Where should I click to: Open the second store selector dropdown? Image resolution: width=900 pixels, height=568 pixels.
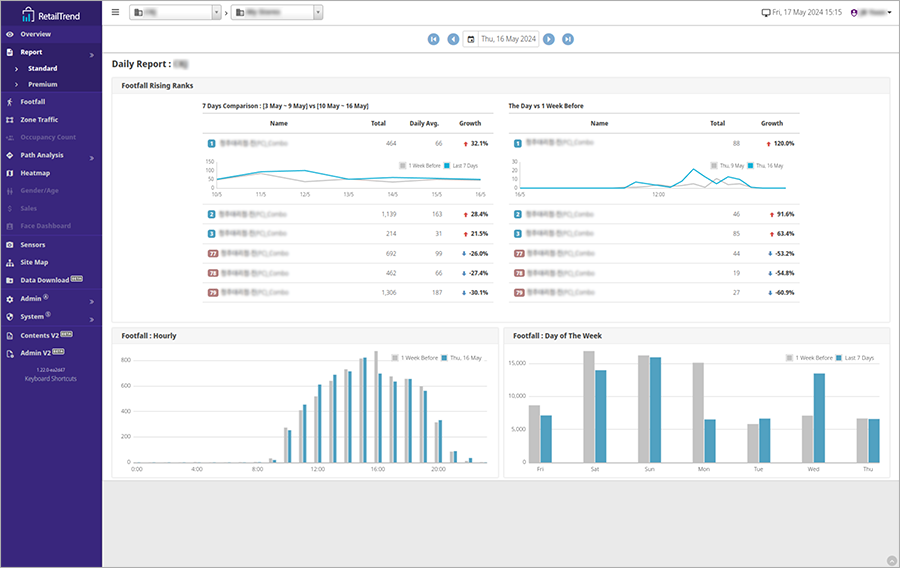[277, 12]
